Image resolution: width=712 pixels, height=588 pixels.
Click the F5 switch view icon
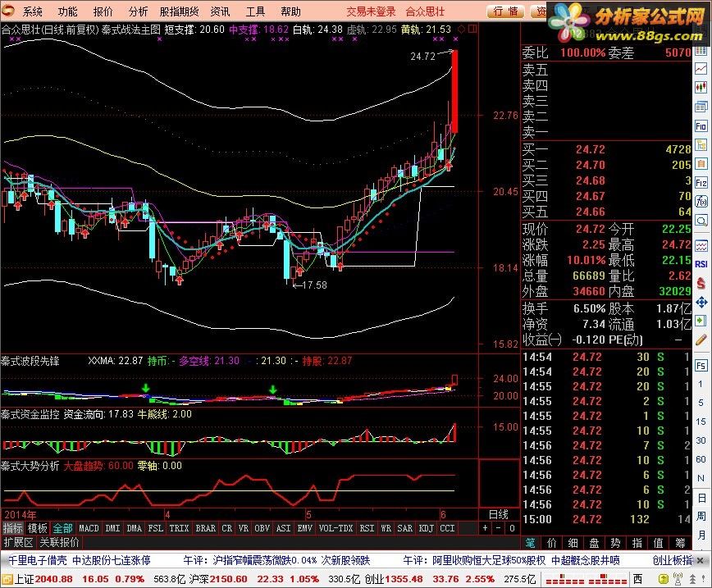[x=701, y=366]
